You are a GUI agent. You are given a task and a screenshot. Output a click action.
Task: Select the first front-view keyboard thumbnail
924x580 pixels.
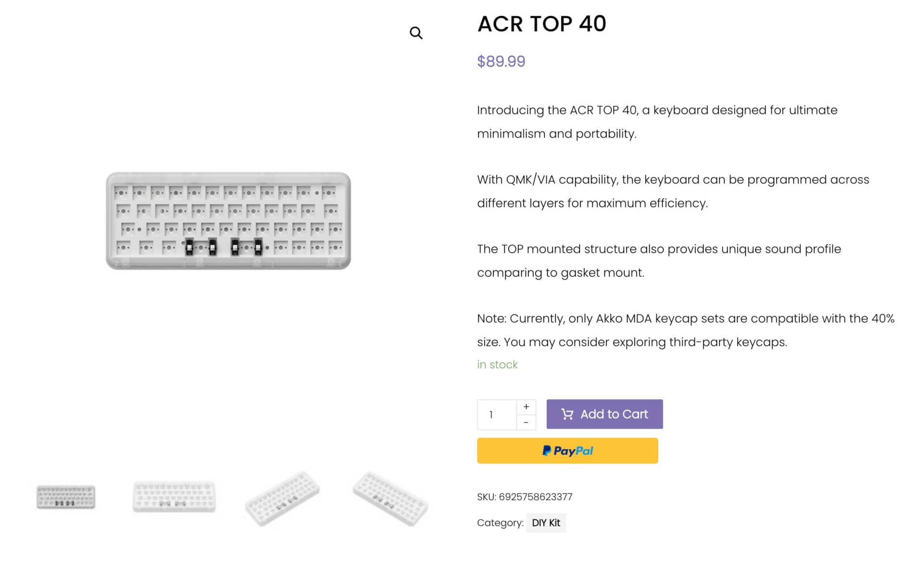click(66, 497)
